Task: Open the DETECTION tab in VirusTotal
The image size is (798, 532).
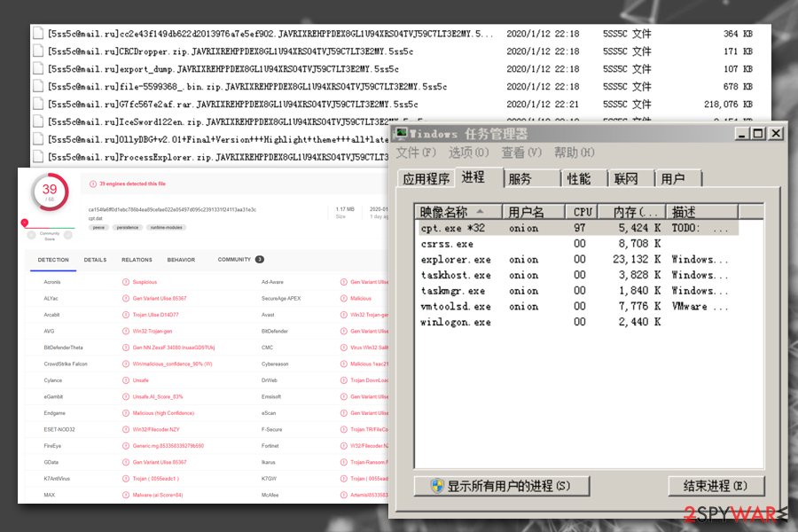Action: click(53, 260)
